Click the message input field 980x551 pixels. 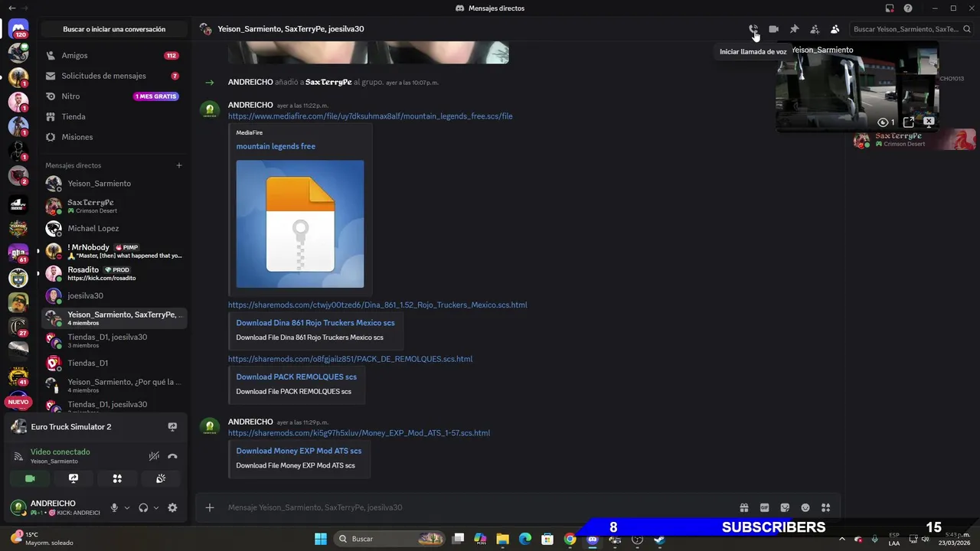coord(475,507)
